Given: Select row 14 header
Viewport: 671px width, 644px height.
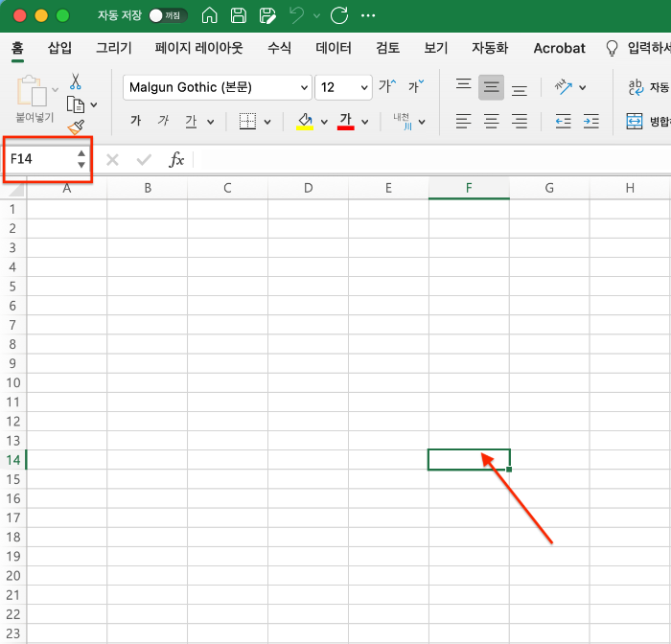Looking at the screenshot, I should point(12,460).
